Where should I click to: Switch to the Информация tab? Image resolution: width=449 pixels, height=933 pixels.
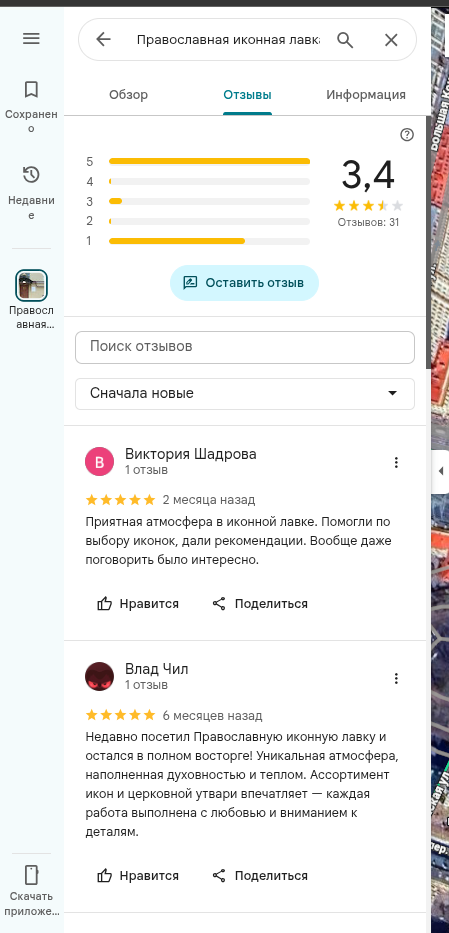366,95
